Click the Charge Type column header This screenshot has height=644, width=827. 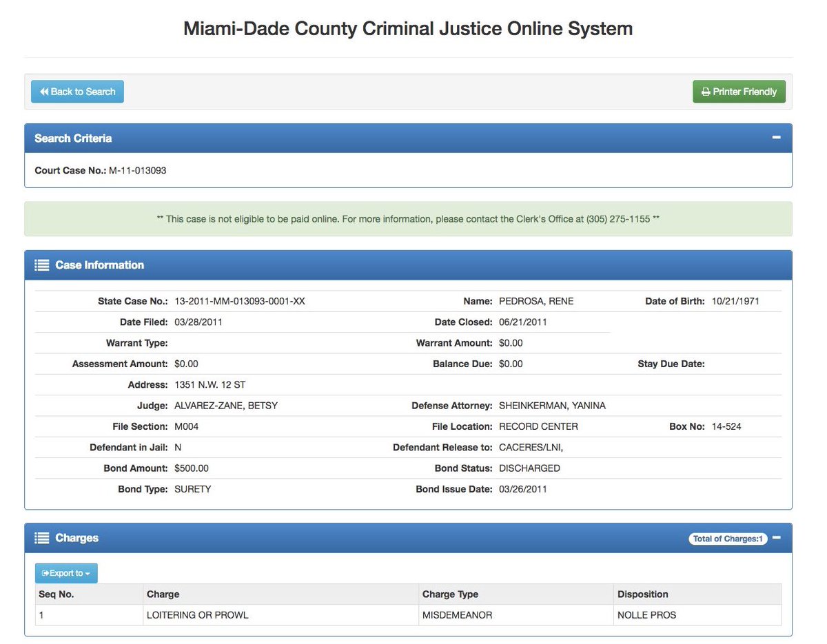pyautogui.click(x=516, y=594)
